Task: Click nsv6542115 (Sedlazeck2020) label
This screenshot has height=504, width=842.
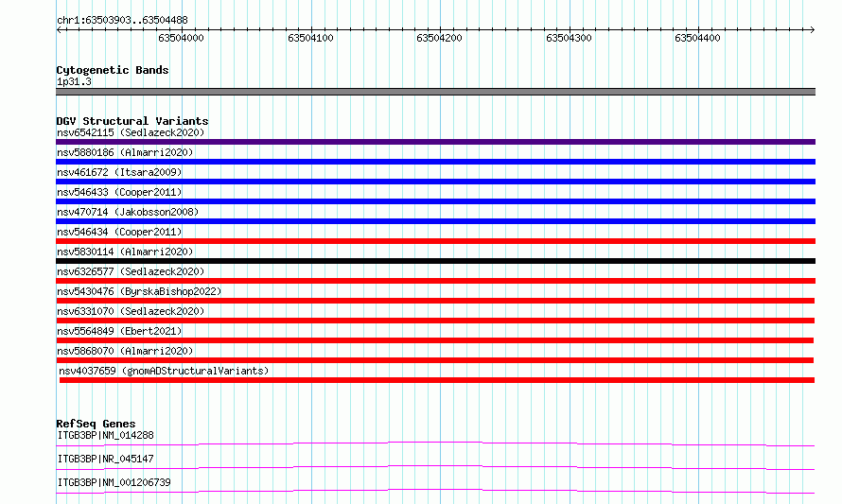Action: (x=131, y=132)
